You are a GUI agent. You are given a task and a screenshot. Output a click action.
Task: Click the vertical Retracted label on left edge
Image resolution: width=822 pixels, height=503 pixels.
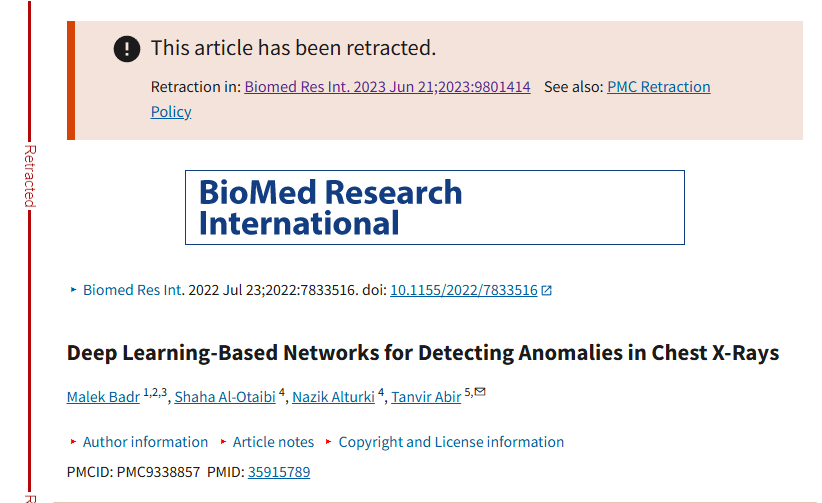[x=30, y=175]
